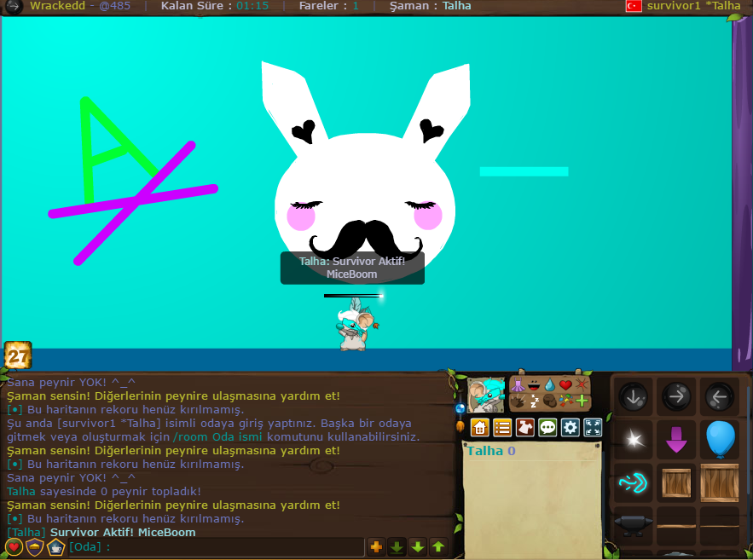Open the game menu list icon

click(502, 427)
